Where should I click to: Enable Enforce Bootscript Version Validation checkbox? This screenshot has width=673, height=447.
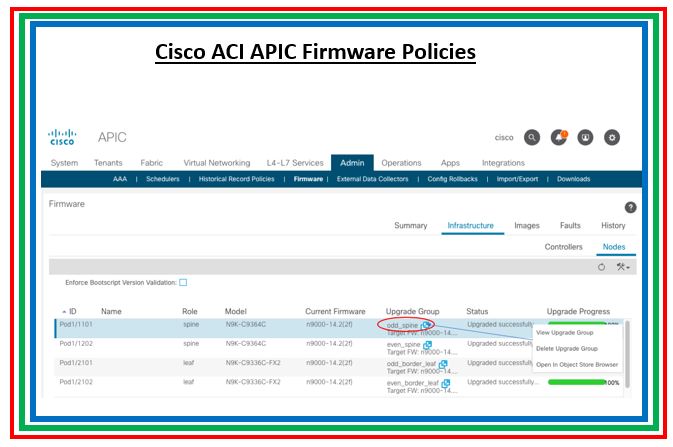pos(183,282)
